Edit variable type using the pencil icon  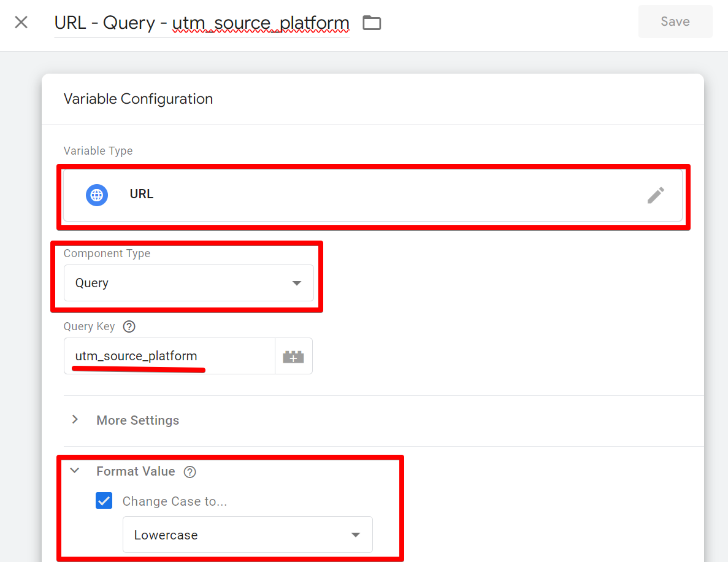coord(656,195)
